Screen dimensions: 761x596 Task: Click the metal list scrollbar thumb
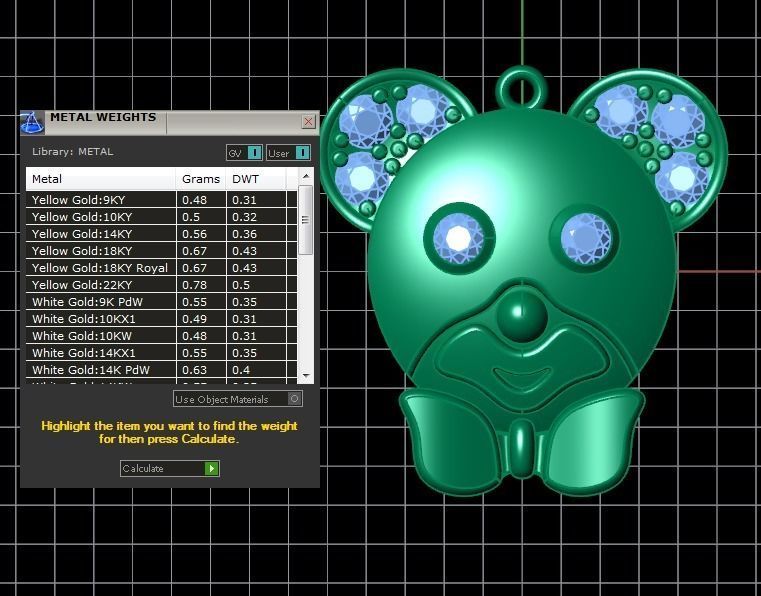coord(305,220)
